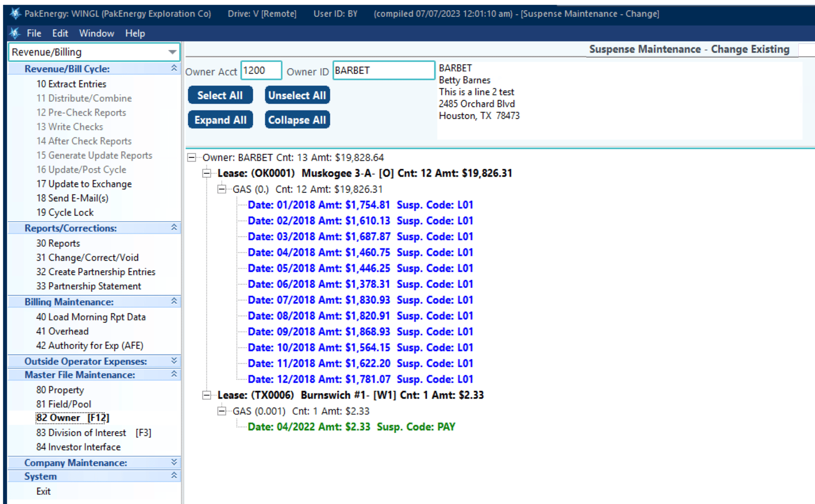Open the Revenue/Billing module dropdown
This screenshot has height=504, width=815.
173,52
